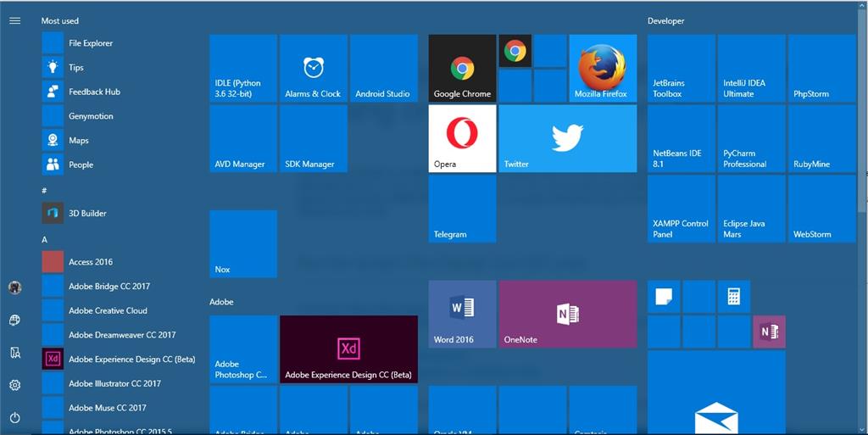Open Tips from Most used list
The width and height of the screenshot is (868, 435).
(x=120, y=68)
